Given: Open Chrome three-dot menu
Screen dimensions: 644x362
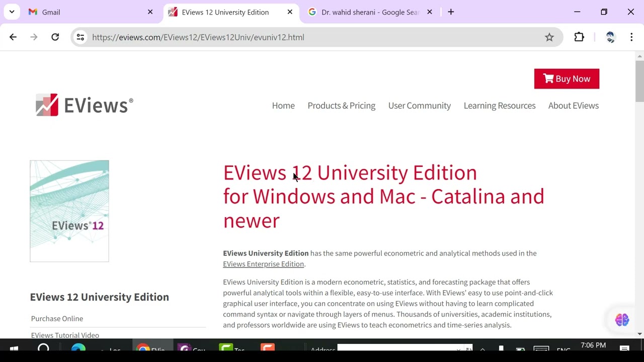Looking at the screenshot, I should [x=631, y=37].
